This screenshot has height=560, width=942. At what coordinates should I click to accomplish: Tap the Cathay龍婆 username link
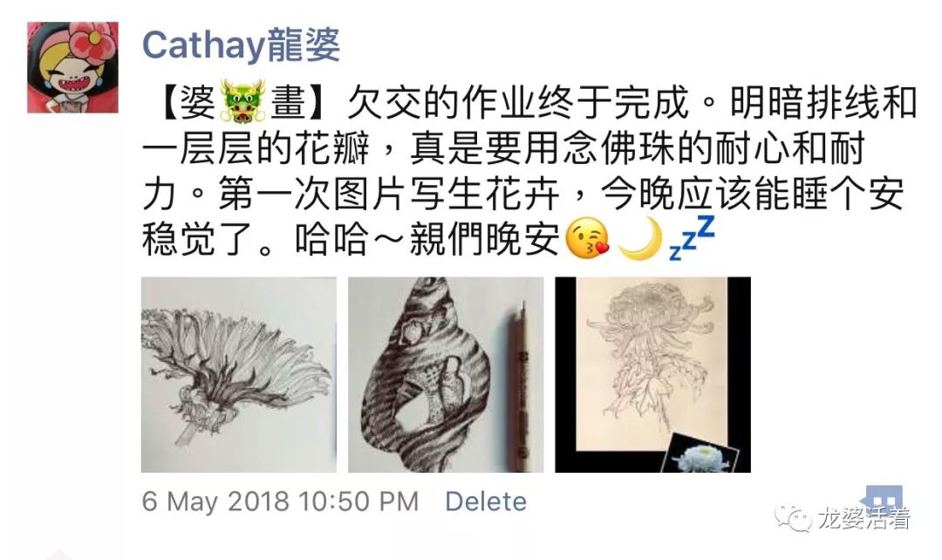(x=241, y=45)
